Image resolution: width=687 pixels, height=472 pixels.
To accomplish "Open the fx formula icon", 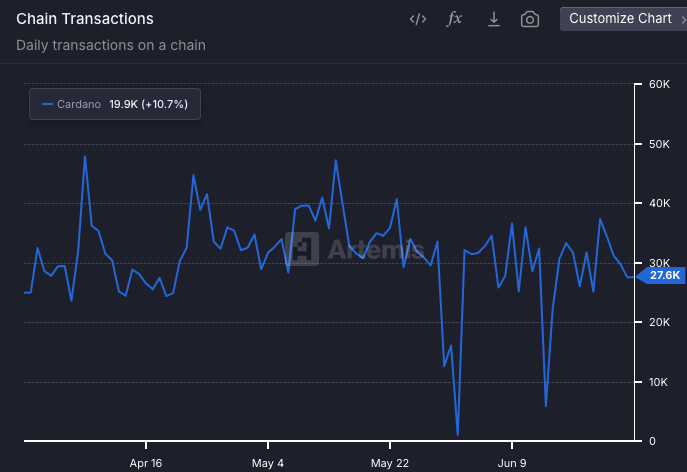I will (x=454, y=19).
